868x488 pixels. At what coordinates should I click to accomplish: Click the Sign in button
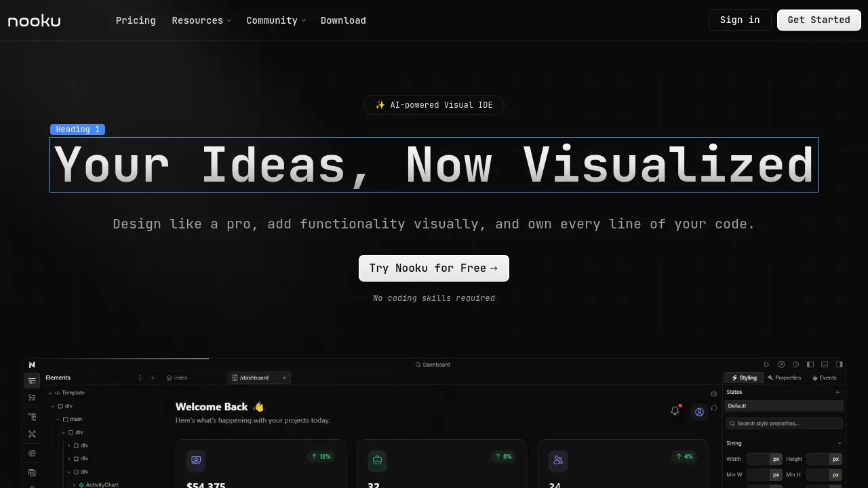[x=740, y=20]
